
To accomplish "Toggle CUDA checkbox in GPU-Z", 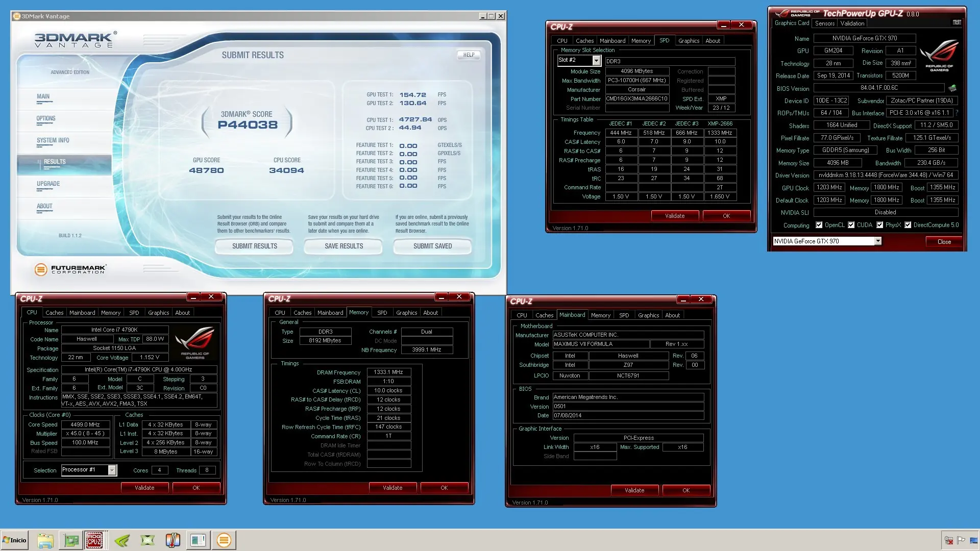I will 851,225.
